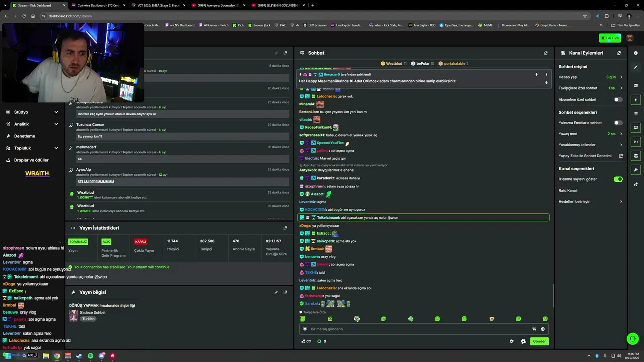Click Raid Kanalı option
644x362 pixels.
(568, 191)
